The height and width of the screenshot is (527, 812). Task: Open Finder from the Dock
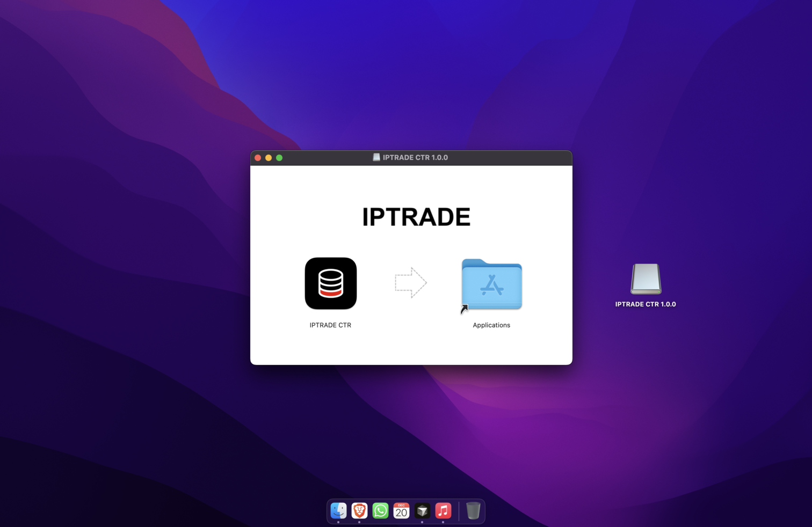(x=338, y=510)
